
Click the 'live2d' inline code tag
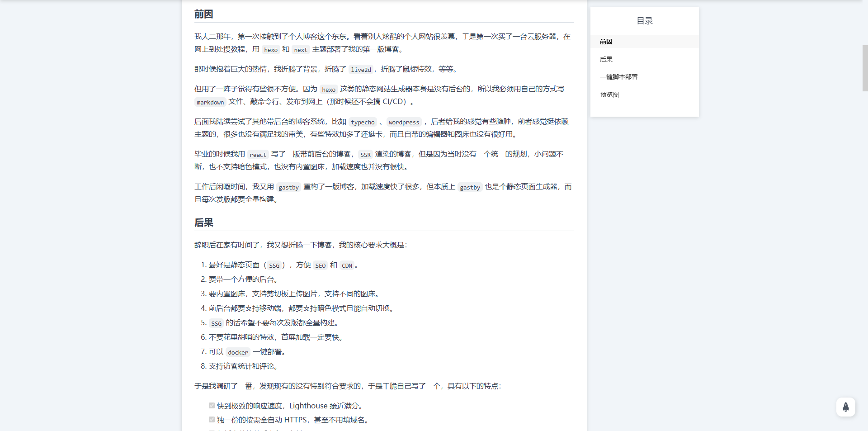[x=361, y=70]
